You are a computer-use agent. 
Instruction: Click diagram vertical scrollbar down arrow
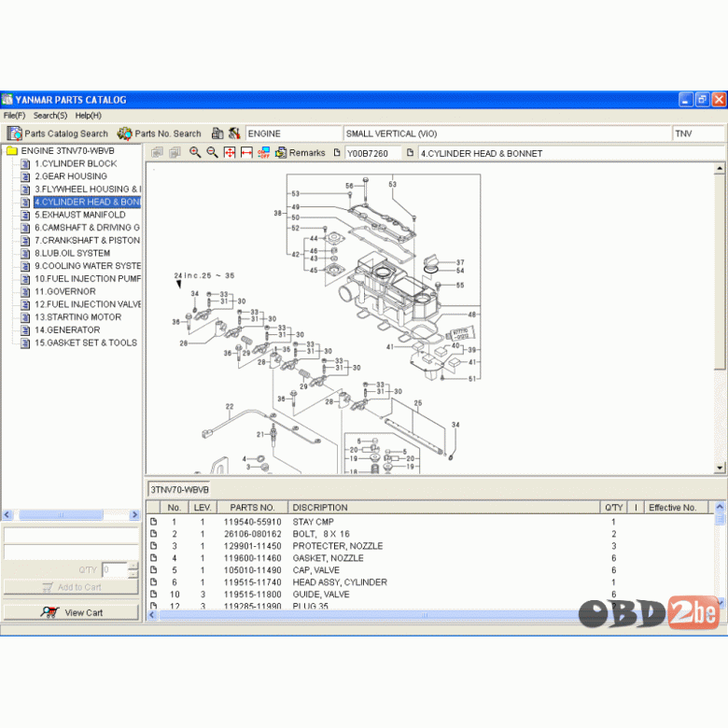[720, 468]
